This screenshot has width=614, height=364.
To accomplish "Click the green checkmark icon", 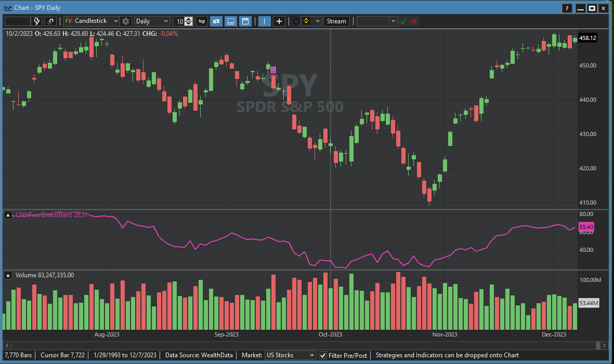I will (403, 21).
